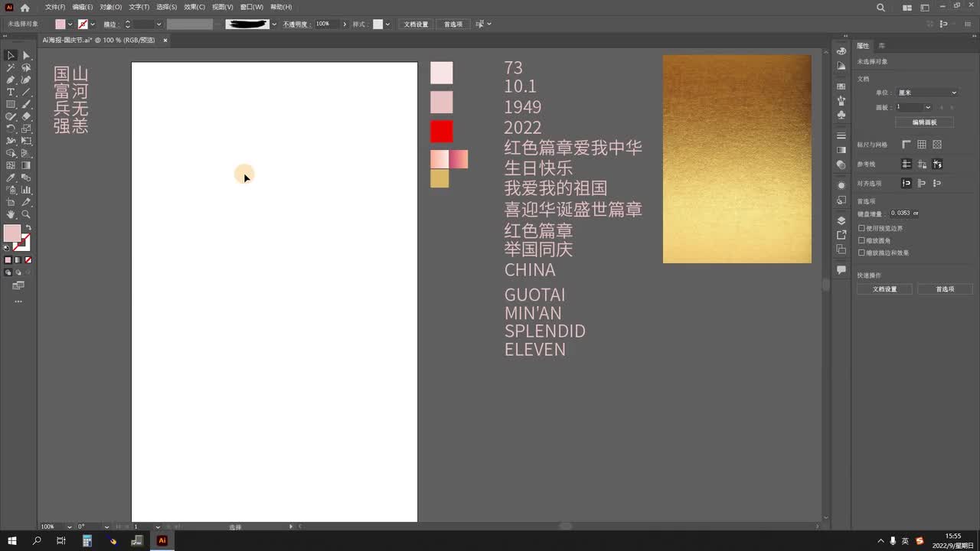Toggle 使用预览边界 checkbox

862,228
